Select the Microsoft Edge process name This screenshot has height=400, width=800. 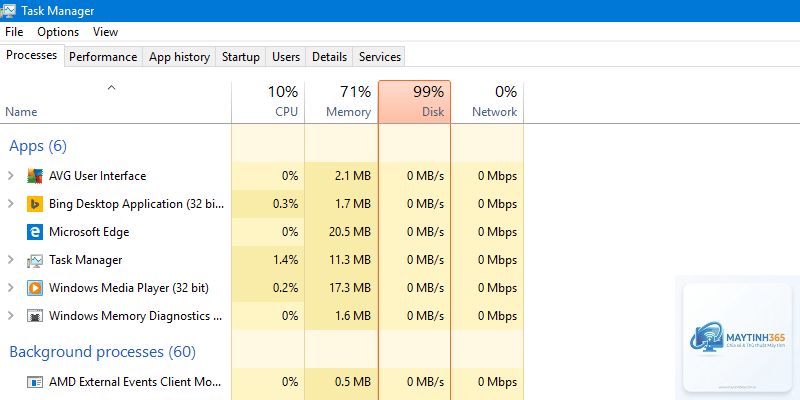pyautogui.click(x=89, y=232)
